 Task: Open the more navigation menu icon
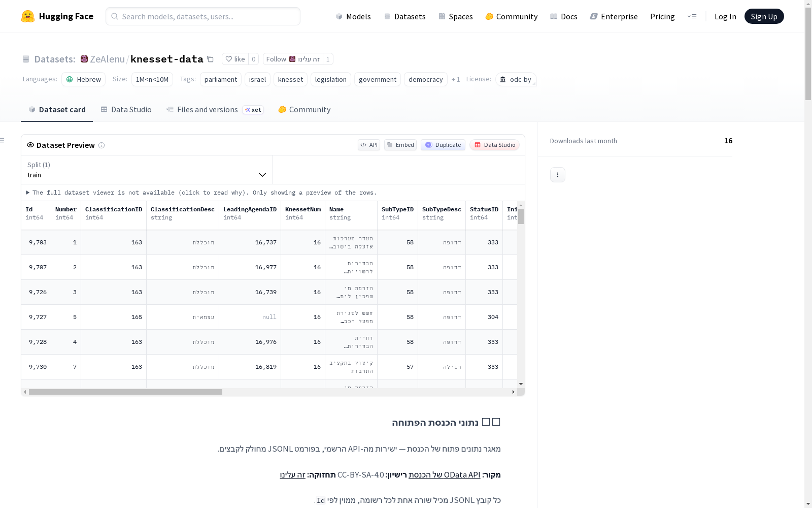[x=692, y=16]
